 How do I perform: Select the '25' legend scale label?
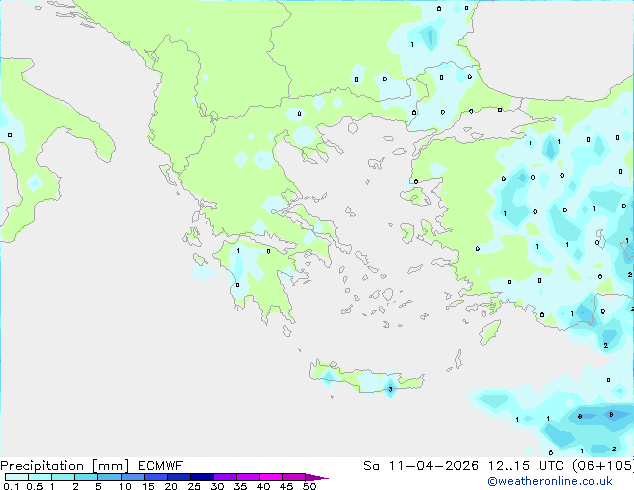point(194,486)
